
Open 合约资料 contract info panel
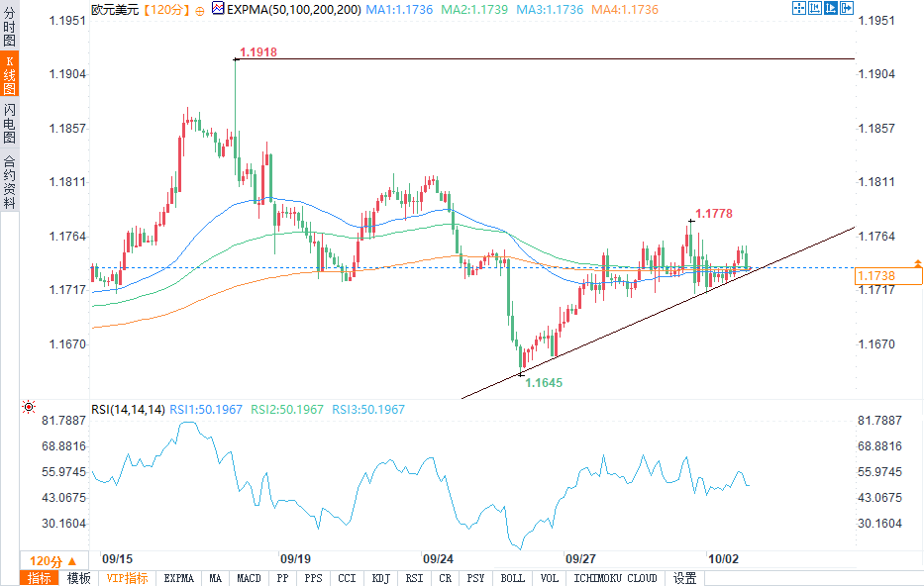pyautogui.click(x=10, y=182)
